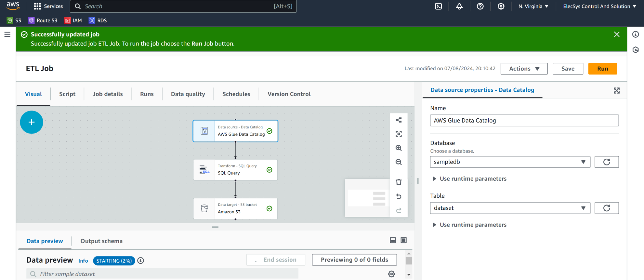Image resolution: width=644 pixels, height=280 pixels.
Task: Switch to the Output schema tab
Action: coord(101,241)
